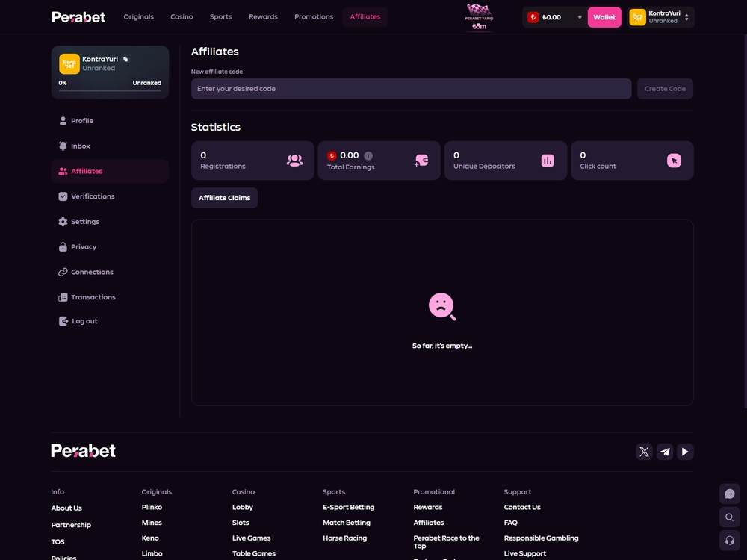Open Connections in the sidebar
The width and height of the screenshot is (747, 560).
pyautogui.click(x=110, y=273)
